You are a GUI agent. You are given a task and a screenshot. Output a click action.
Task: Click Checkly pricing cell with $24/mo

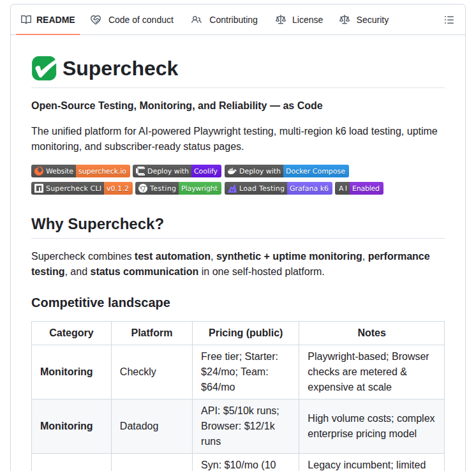pos(246,371)
